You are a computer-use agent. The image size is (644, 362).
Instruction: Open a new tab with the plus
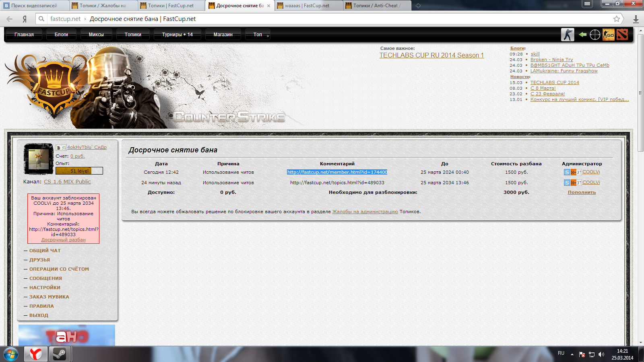(x=418, y=6)
